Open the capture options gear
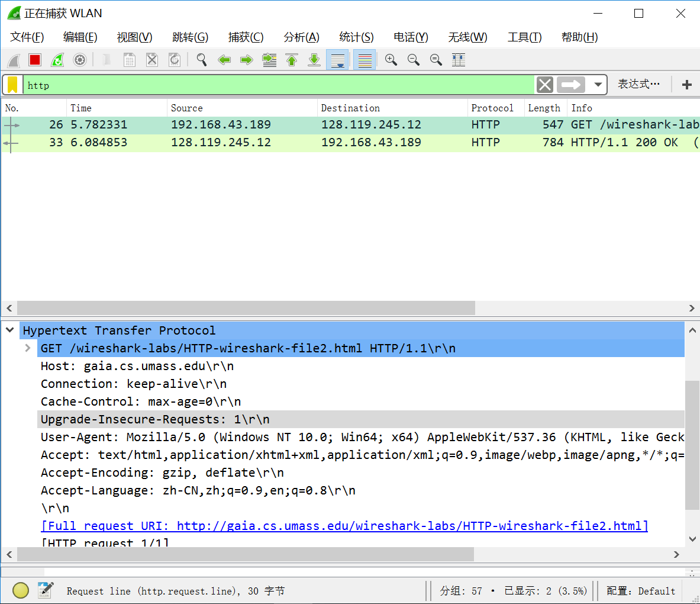 tap(80, 60)
